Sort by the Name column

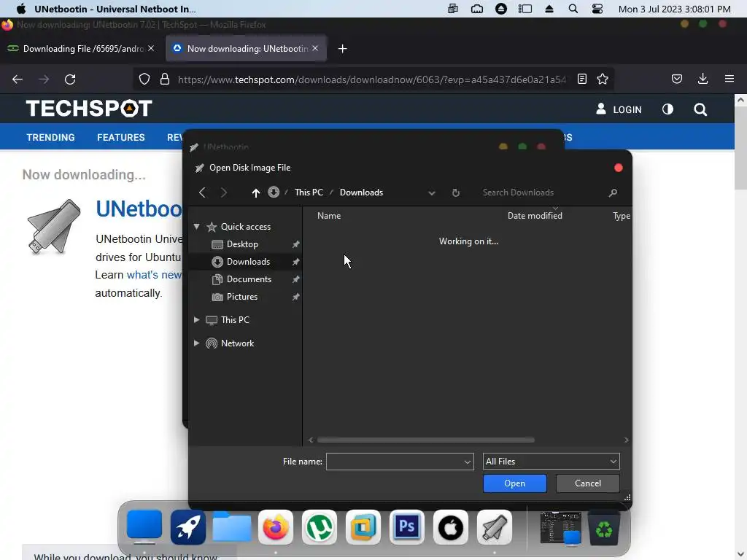(329, 216)
